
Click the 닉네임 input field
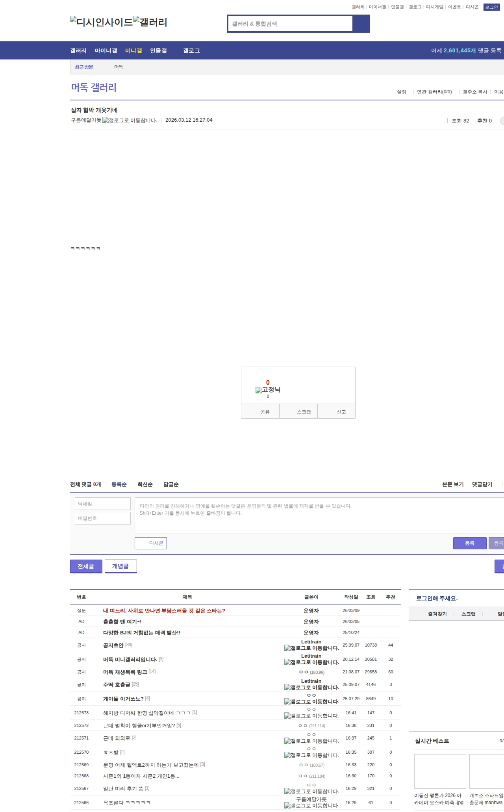pyautogui.click(x=103, y=504)
